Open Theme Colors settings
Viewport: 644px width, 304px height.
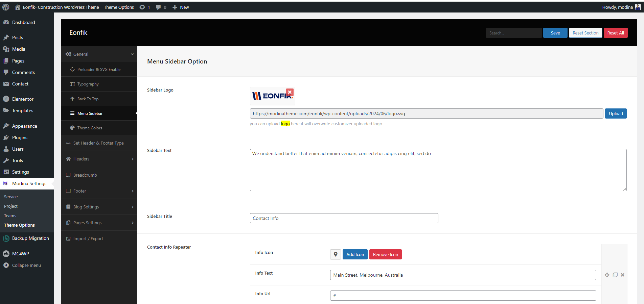(x=90, y=128)
